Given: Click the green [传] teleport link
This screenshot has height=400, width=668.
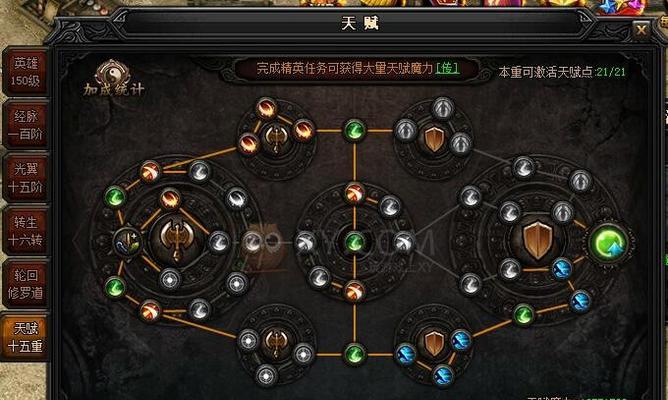Looking at the screenshot, I should (447, 68).
